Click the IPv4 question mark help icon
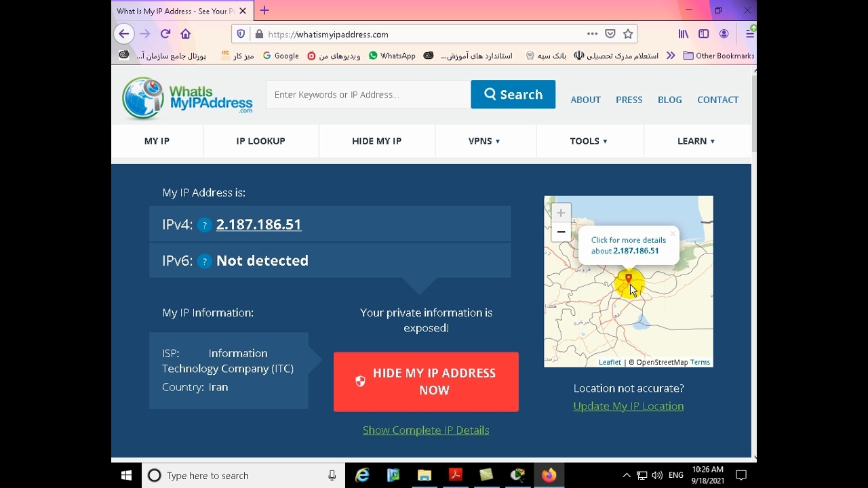Viewport: 868px width, 488px height. 204,225
